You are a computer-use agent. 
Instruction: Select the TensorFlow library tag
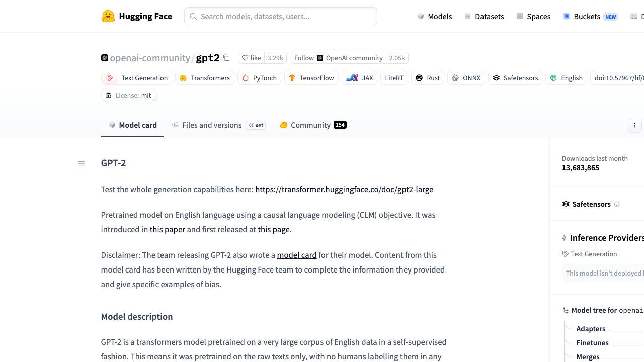click(311, 78)
